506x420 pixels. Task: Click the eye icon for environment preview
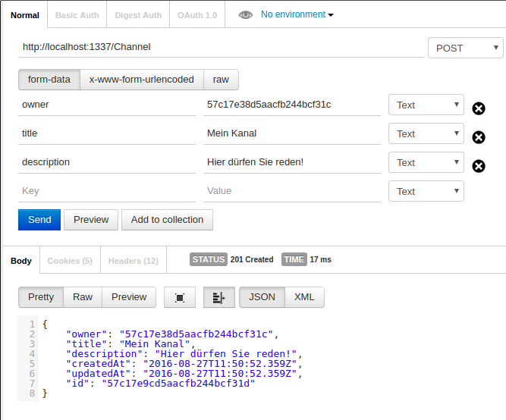(245, 14)
